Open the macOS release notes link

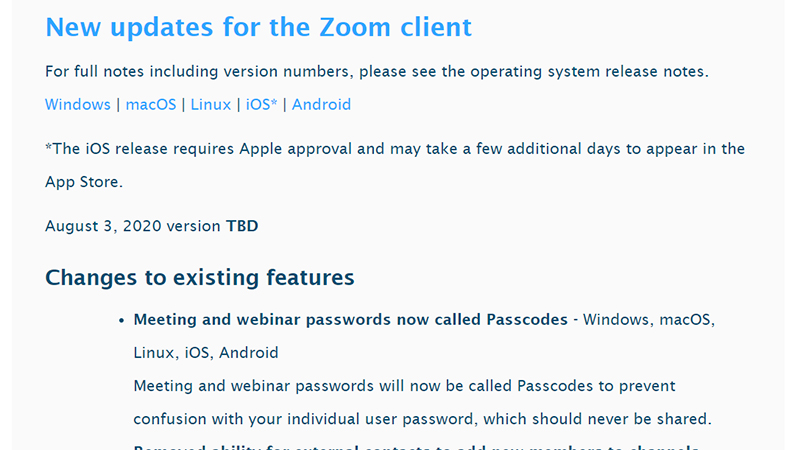click(x=150, y=104)
